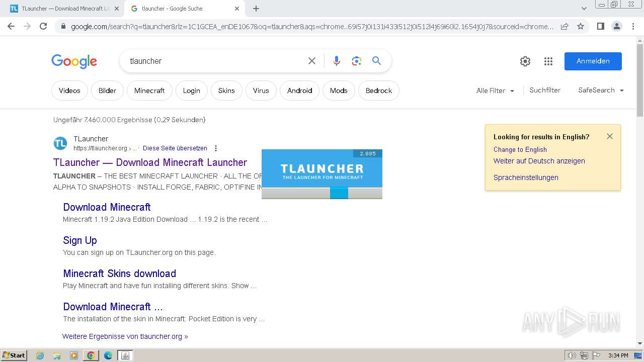
Task: Share this page from address bar
Action: [565, 26]
